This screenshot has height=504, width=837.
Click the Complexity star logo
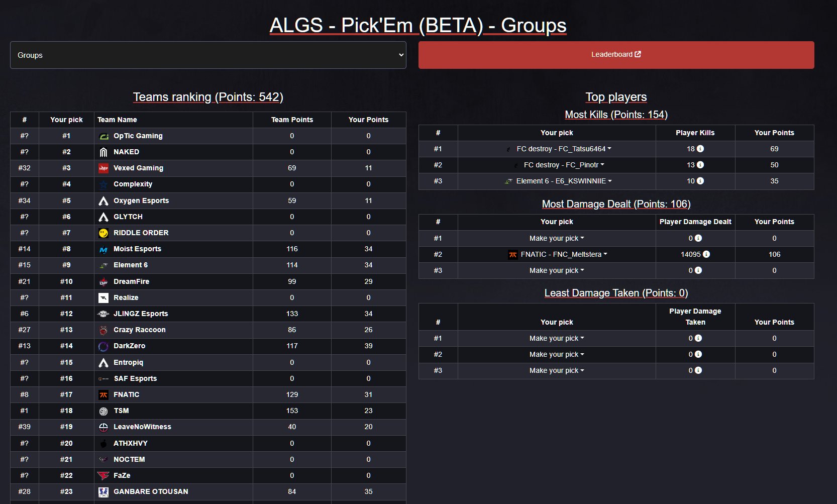click(x=103, y=184)
